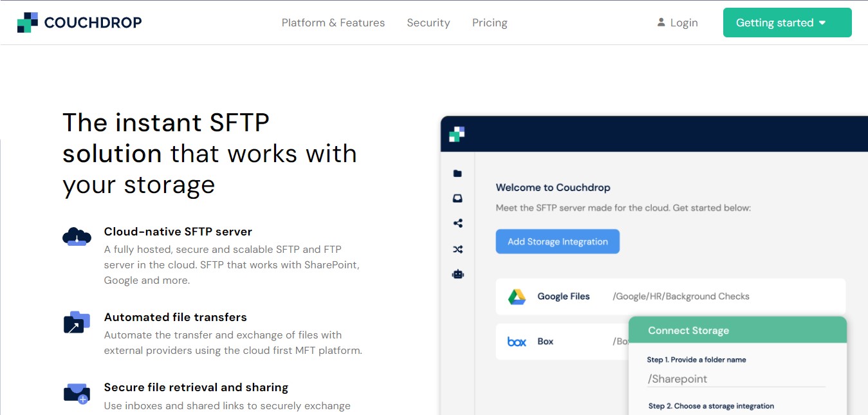Click the cloud SFTP server icon
Screen dimensions: 868x415
(77, 237)
